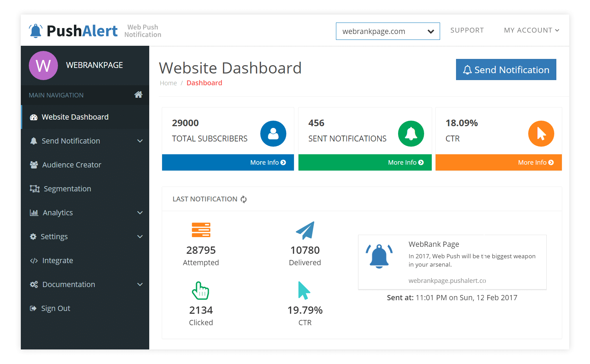Expand the Settings menu
Viewport: 590px width, 364px height.
[x=140, y=236]
